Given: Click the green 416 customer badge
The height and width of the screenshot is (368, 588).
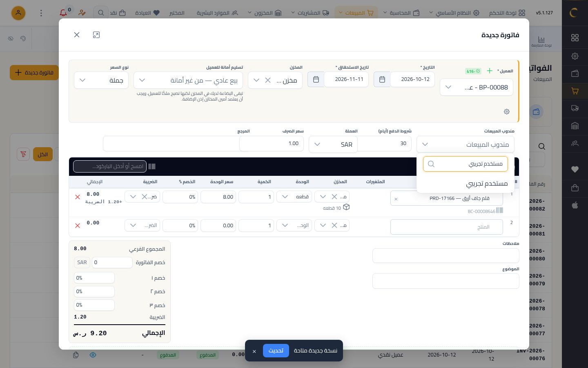Looking at the screenshot, I should coord(473,71).
